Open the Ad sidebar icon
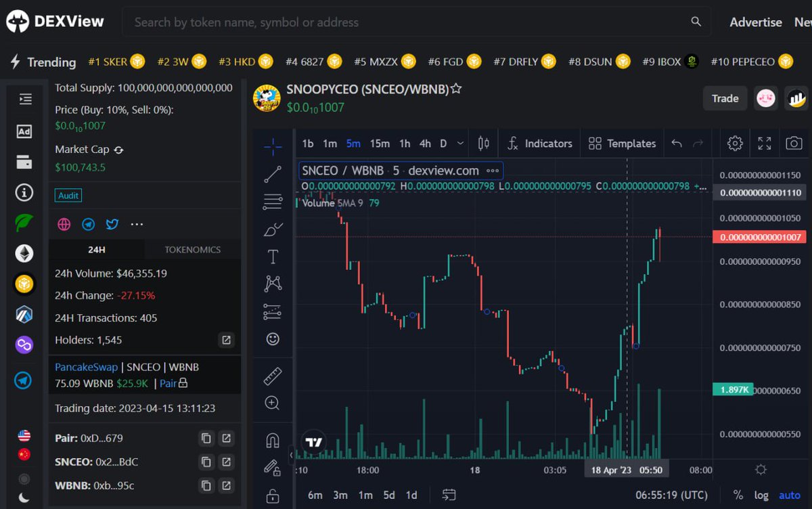 [x=24, y=131]
